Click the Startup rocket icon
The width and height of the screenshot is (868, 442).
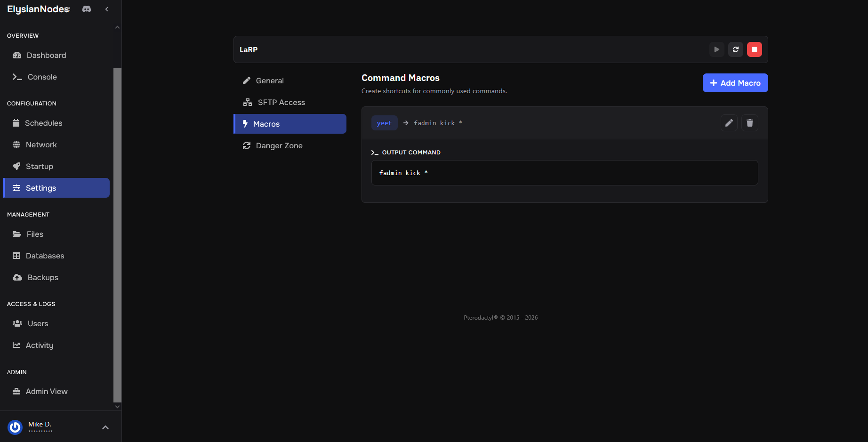(16, 166)
